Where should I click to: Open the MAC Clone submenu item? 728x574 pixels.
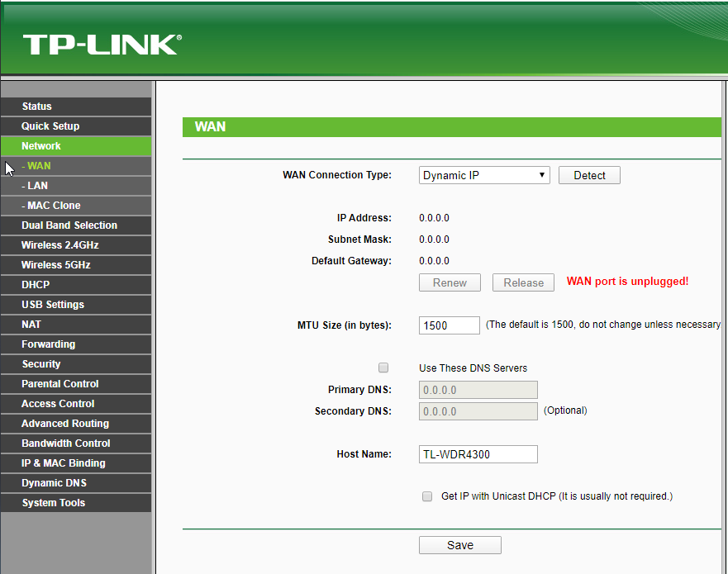pyautogui.click(x=76, y=206)
